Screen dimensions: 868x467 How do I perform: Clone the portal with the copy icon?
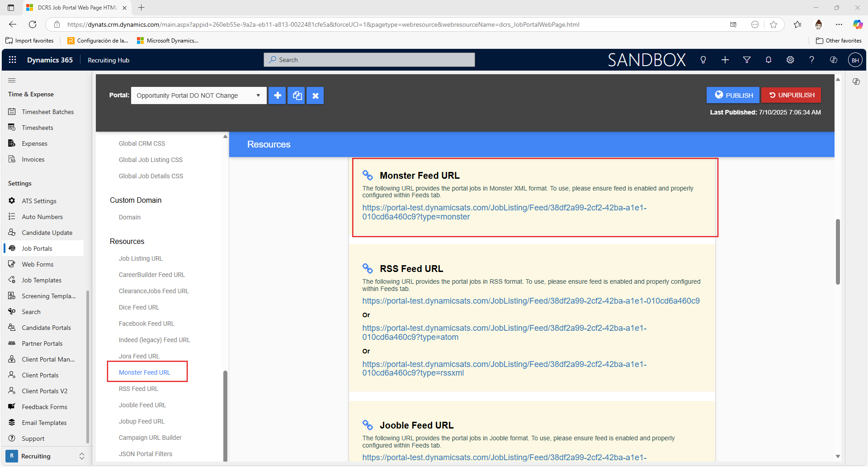[297, 95]
